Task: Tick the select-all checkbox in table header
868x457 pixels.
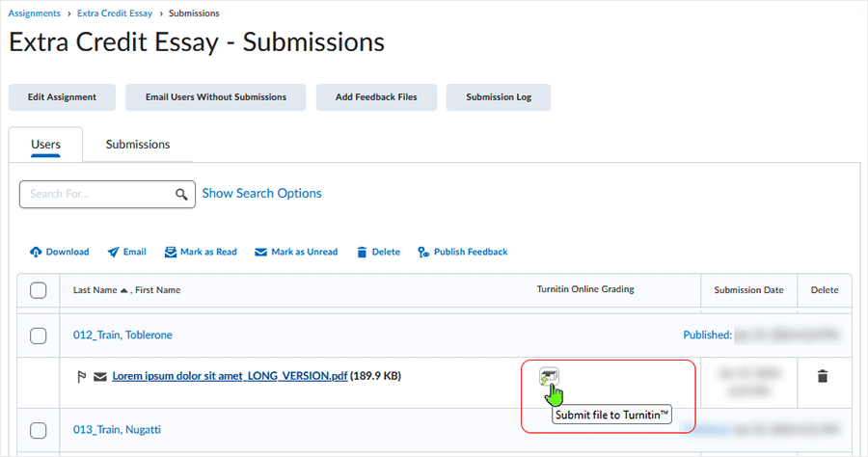Action: (39, 290)
